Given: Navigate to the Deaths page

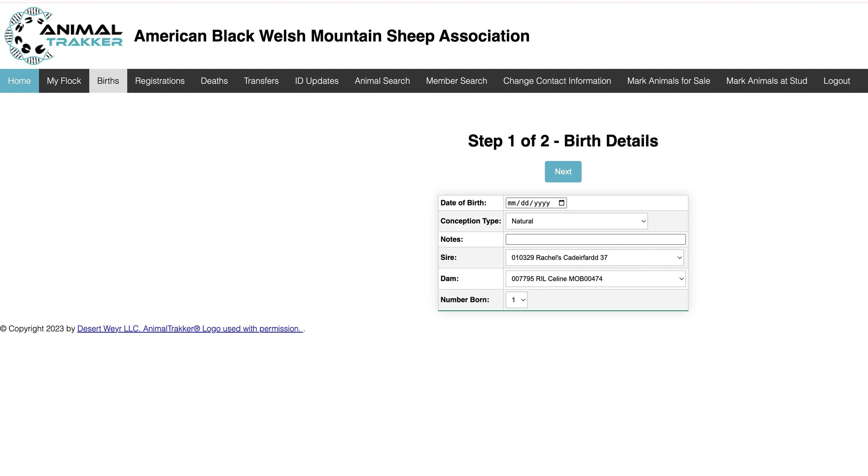Looking at the screenshot, I should click(214, 81).
